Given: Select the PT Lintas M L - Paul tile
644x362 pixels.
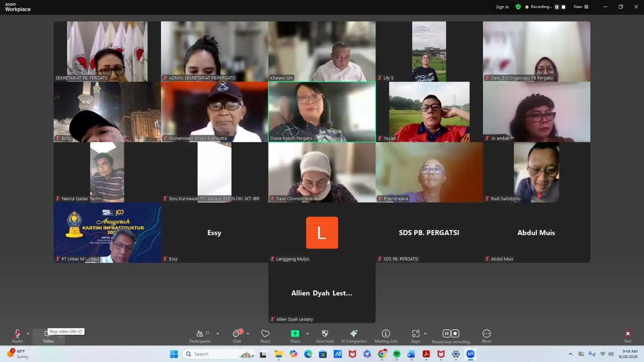Looking at the screenshot, I should click(x=107, y=232).
